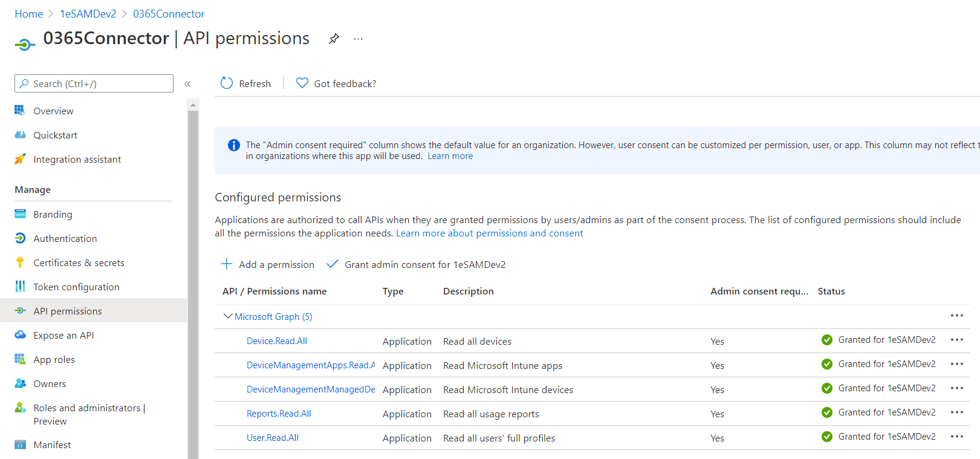
Task: Click Learn more link in info banner
Action: [450, 156]
